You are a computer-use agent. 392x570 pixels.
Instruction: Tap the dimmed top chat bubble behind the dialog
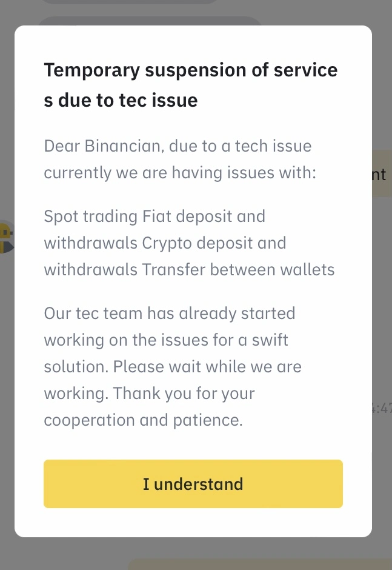[130, 2]
